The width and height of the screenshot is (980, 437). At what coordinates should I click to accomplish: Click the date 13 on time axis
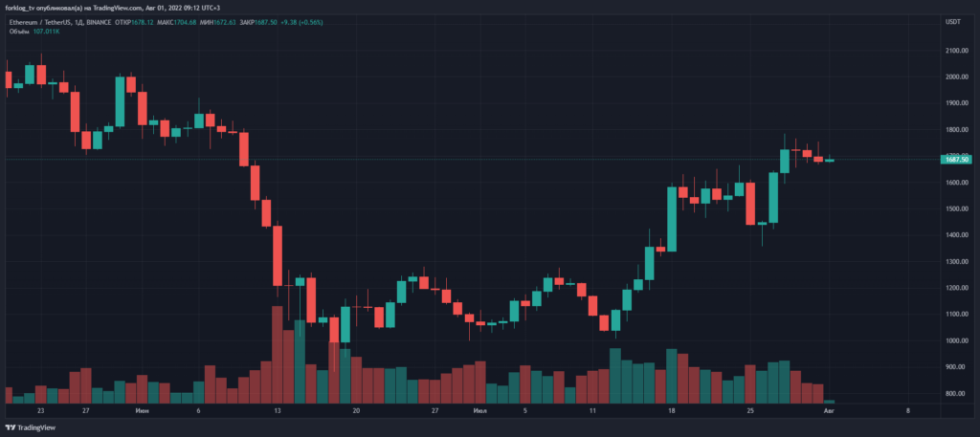pos(277,410)
